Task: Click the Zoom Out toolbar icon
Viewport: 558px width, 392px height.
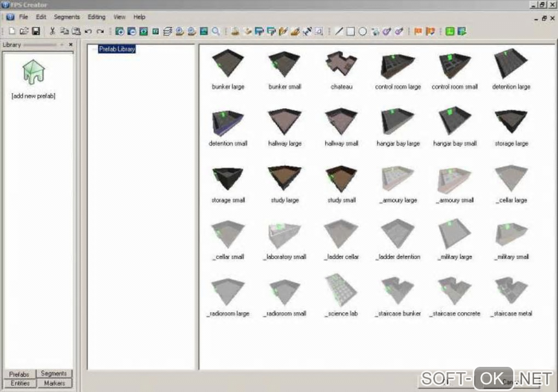Action: pyautogui.click(x=132, y=31)
